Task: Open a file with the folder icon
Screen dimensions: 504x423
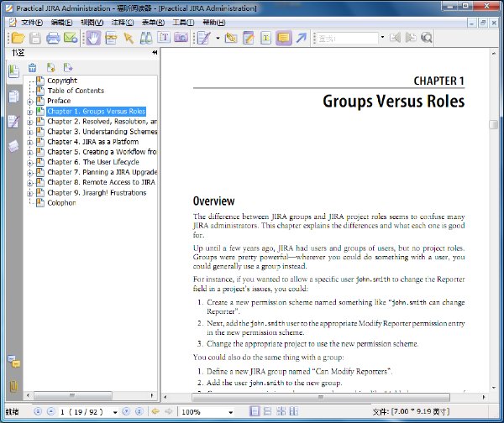Action: click(x=18, y=38)
